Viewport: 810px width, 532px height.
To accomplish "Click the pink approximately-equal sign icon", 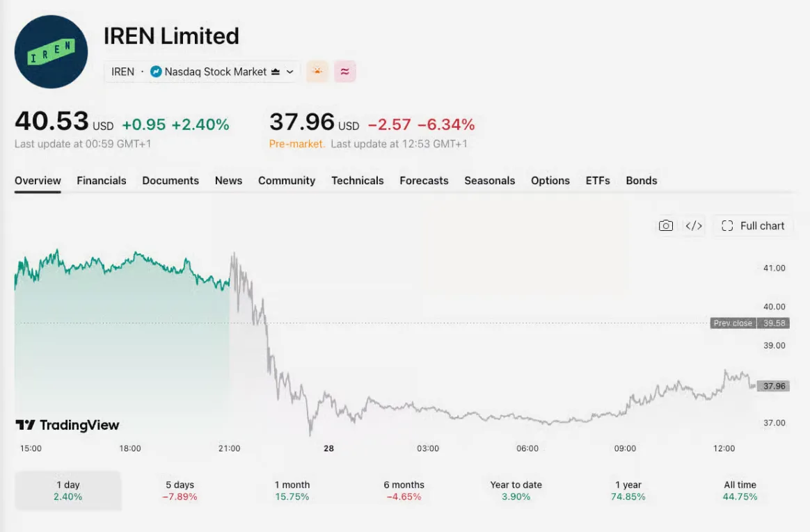I will coord(344,71).
